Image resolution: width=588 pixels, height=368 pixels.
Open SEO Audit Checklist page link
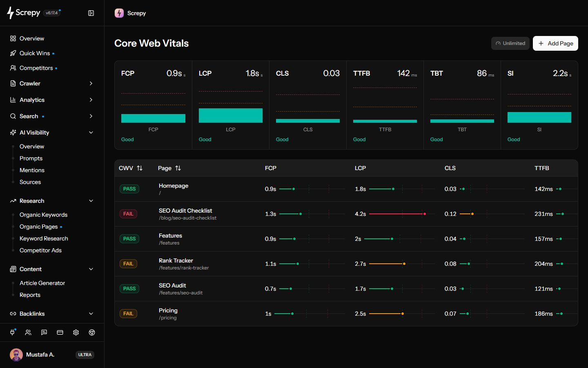[185, 211]
